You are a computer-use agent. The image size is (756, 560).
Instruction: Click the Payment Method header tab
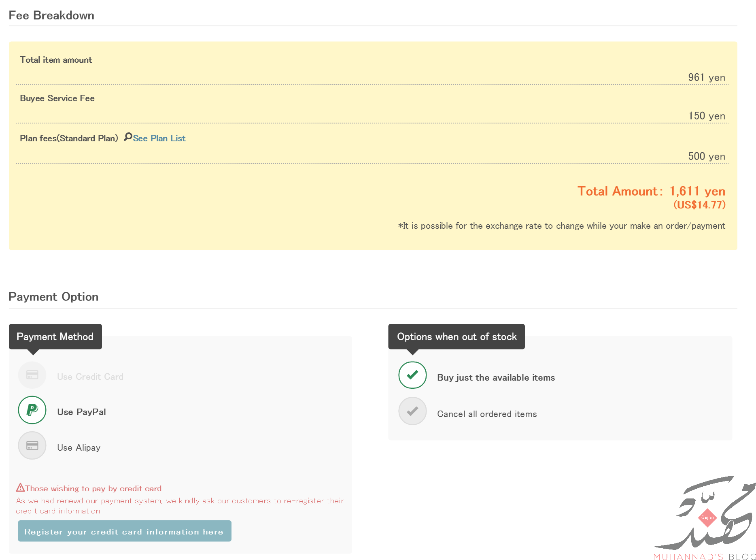(x=55, y=336)
